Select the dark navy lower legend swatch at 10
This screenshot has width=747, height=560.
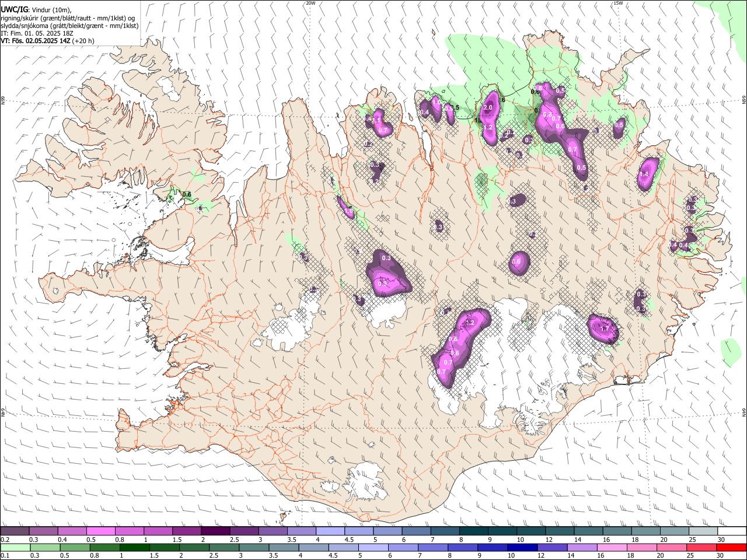[x=522, y=547]
